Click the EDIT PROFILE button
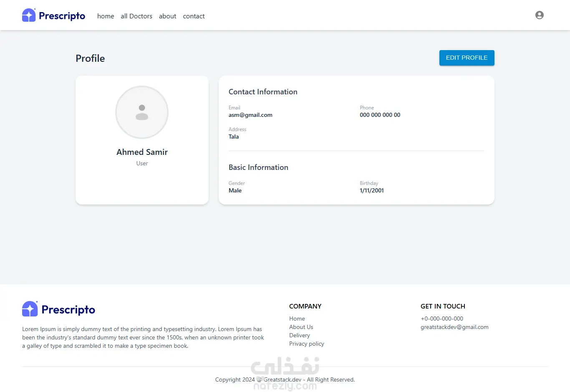The width and height of the screenshot is (570, 392). (x=467, y=58)
